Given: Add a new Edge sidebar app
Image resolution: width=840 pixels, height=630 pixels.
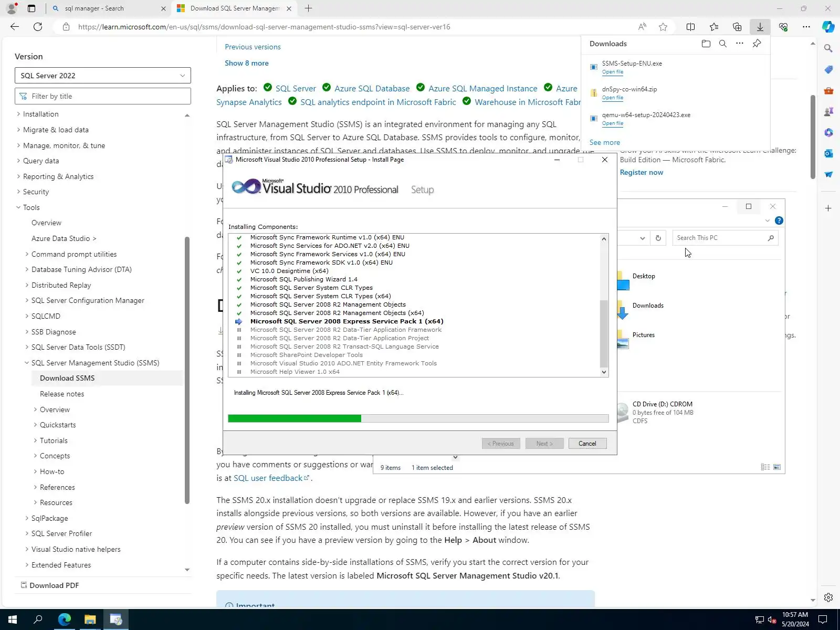Looking at the screenshot, I should 828,208.
